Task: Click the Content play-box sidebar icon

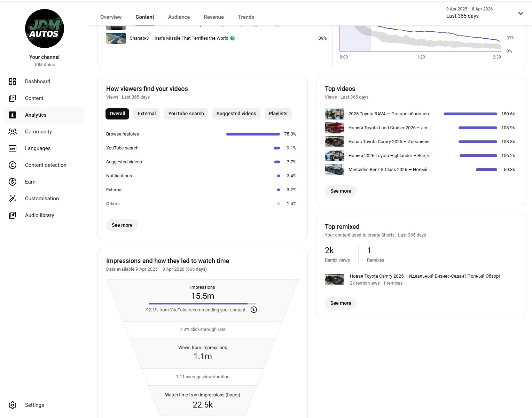Action: pyautogui.click(x=13, y=98)
